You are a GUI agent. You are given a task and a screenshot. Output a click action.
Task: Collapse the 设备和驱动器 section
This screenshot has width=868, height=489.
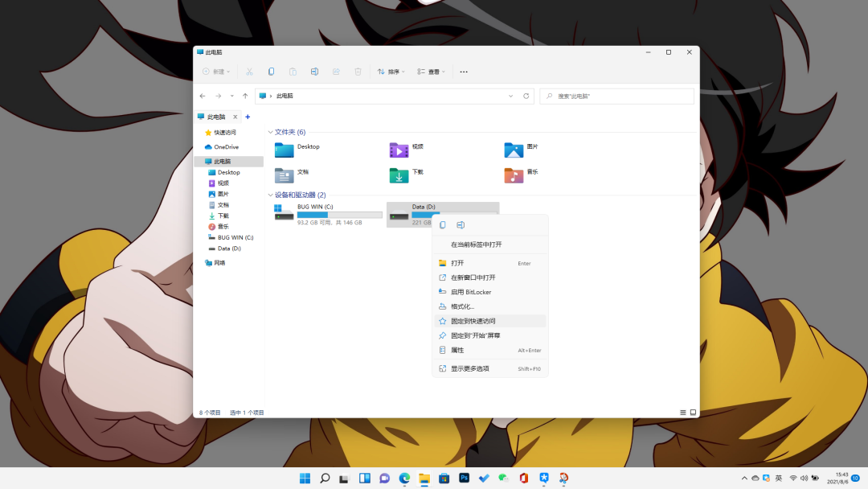pyautogui.click(x=271, y=195)
